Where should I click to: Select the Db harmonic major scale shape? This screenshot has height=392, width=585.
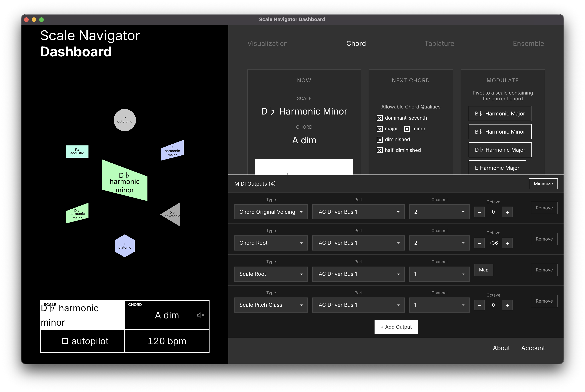click(77, 213)
